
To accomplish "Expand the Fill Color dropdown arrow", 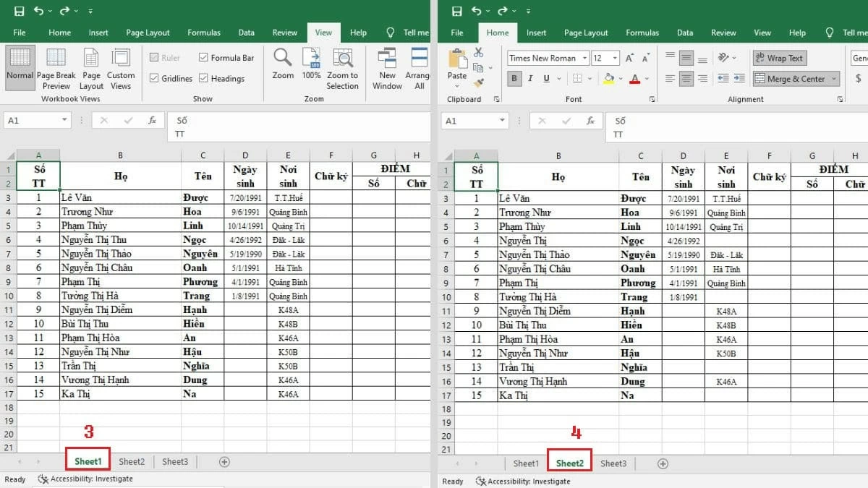I will point(619,79).
